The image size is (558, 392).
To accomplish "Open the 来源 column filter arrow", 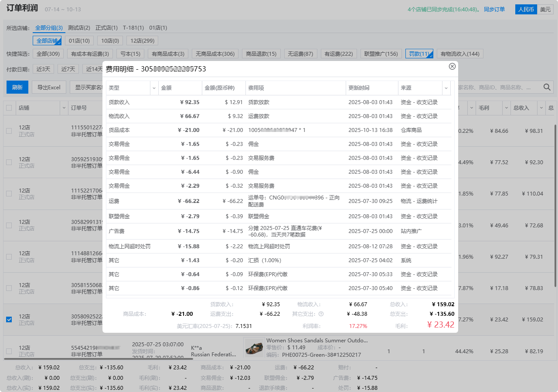I will pyautogui.click(x=446, y=88).
